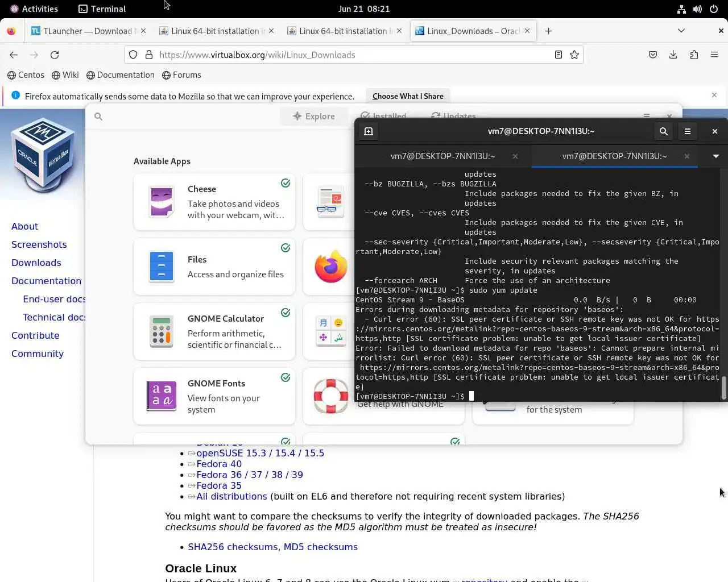Viewport: 728px width, 582px height.
Task: Toggle reader view in address bar
Action: click(559, 55)
